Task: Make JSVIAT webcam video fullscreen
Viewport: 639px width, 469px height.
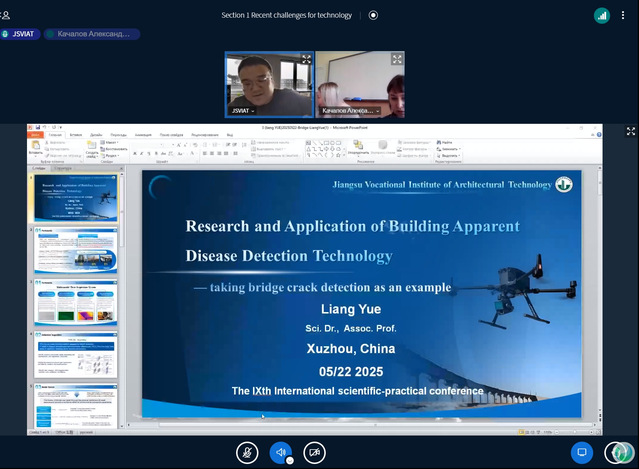Action: 306,59
